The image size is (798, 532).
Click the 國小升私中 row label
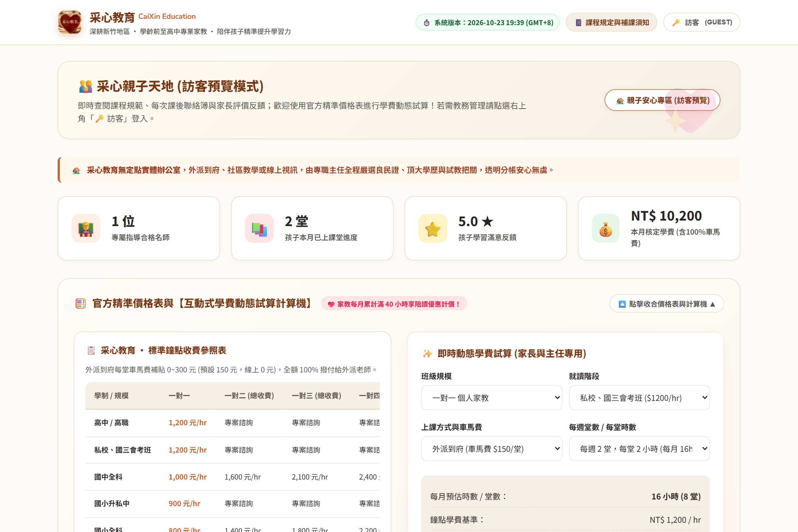(x=112, y=504)
